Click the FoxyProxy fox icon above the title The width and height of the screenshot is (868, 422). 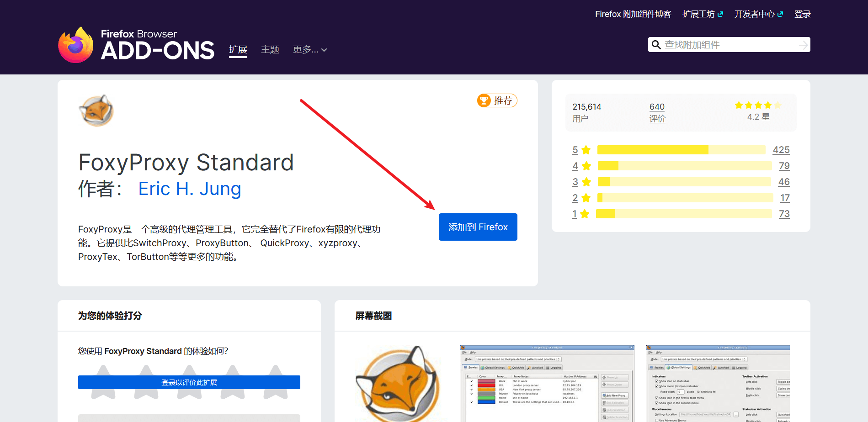click(96, 111)
